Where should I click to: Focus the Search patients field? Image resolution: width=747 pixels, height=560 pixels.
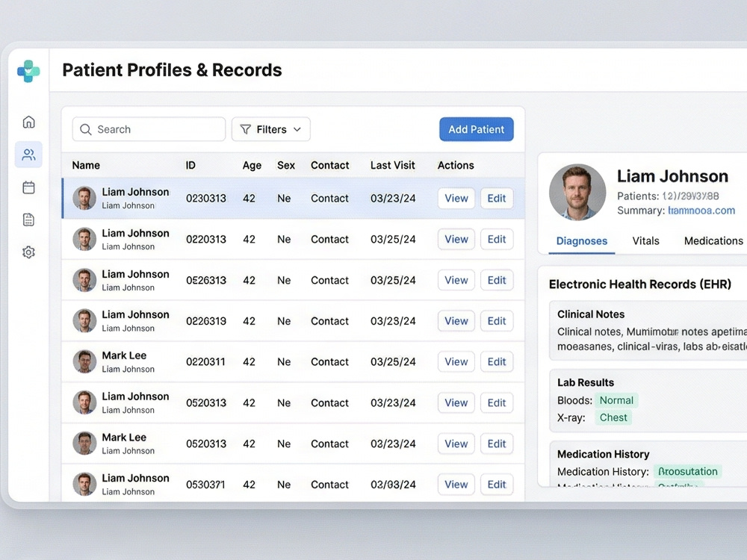pos(149,129)
